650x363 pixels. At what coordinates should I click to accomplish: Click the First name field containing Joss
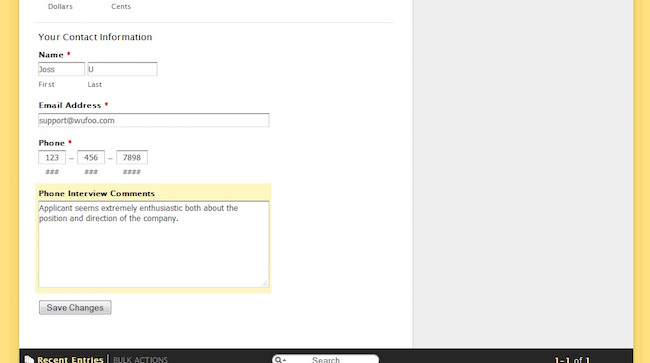pos(61,69)
